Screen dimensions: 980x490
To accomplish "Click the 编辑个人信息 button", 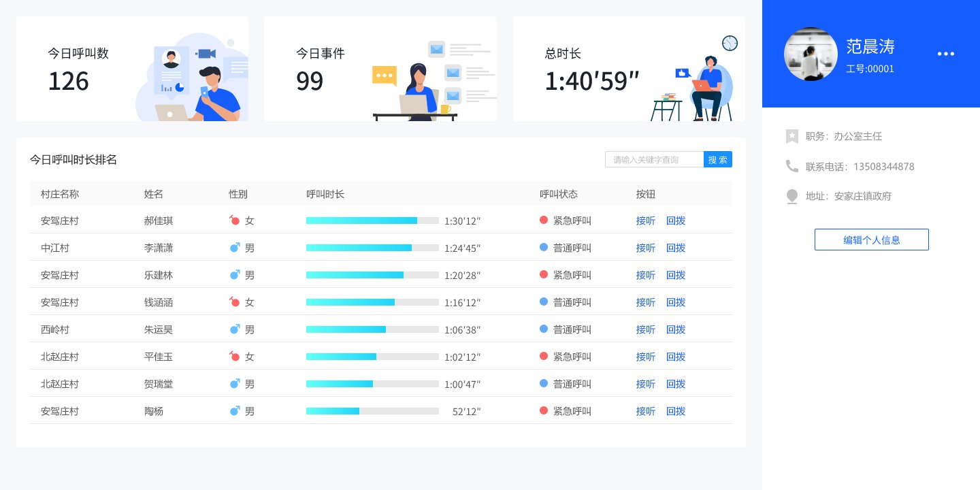I will coord(871,240).
